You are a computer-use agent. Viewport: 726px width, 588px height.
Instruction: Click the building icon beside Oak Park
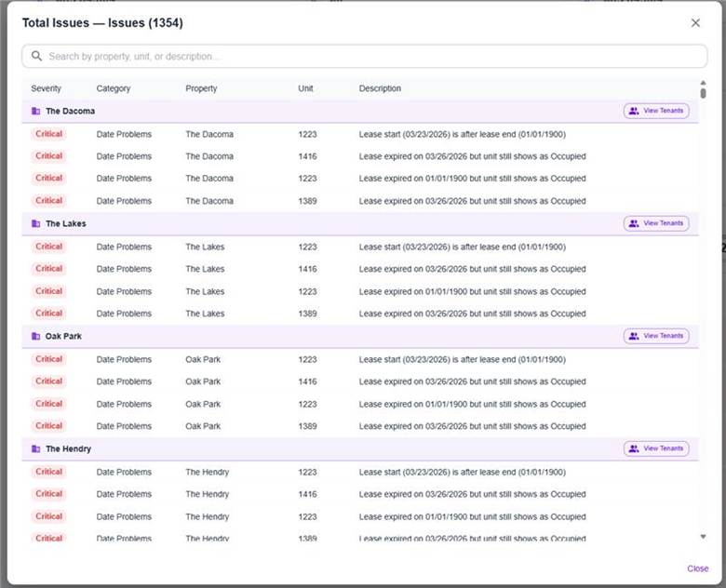[x=35, y=336]
